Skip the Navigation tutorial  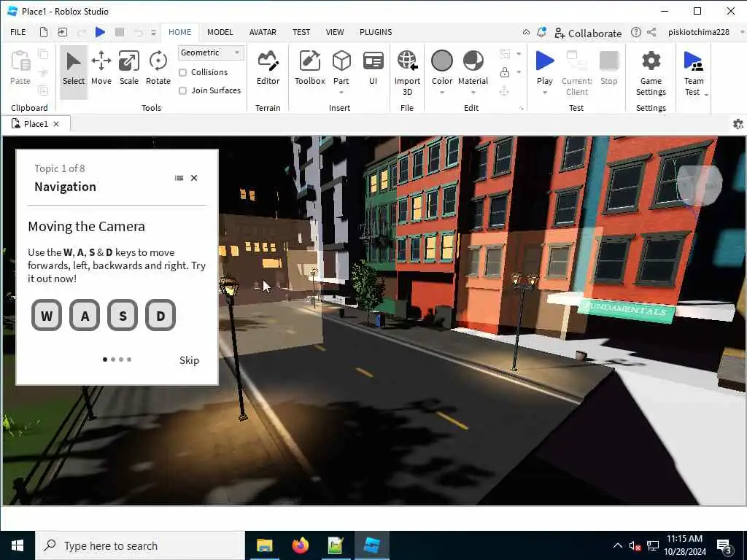coord(189,360)
